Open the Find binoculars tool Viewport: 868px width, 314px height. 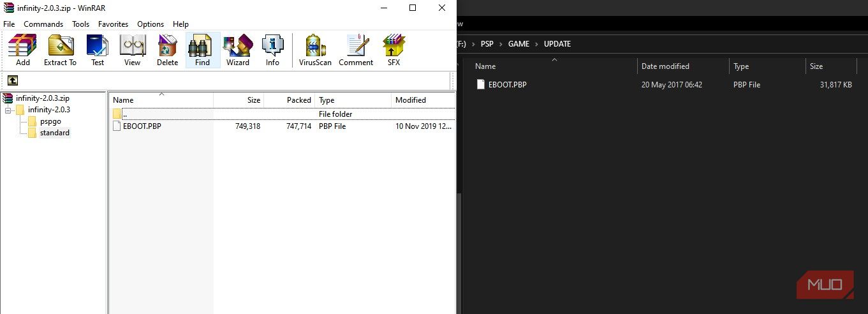pyautogui.click(x=203, y=50)
